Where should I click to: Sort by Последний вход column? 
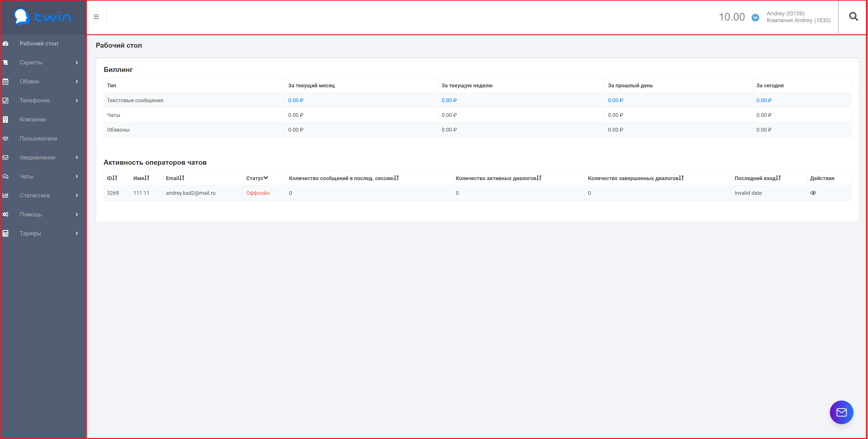click(778, 178)
